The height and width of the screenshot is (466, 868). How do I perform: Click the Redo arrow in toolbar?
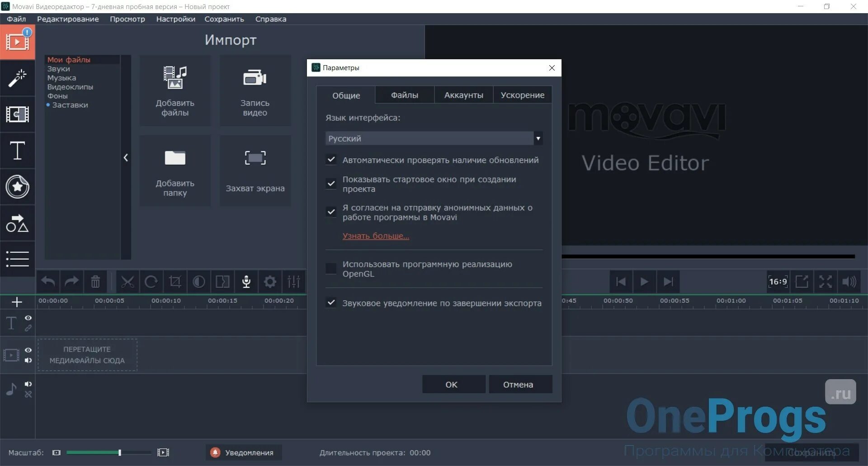(71, 282)
